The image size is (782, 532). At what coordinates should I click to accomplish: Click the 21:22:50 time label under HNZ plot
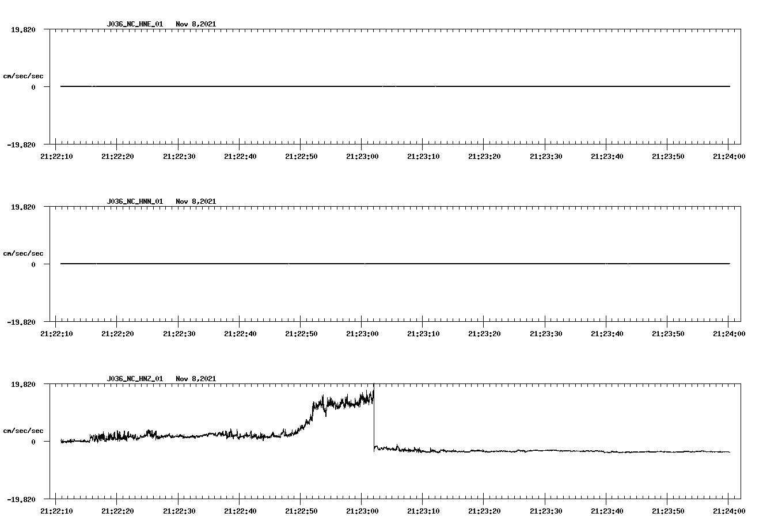[x=301, y=511]
